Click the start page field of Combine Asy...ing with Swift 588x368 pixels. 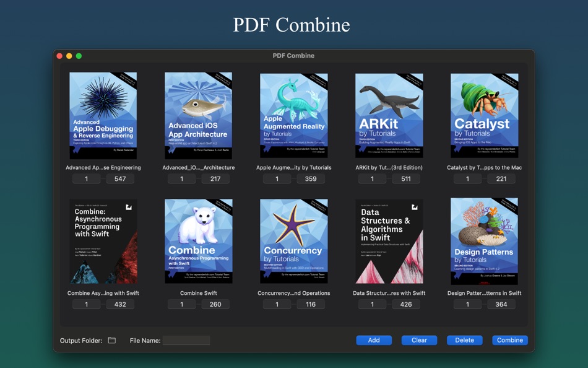pyautogui.click(x=86, y=304)
